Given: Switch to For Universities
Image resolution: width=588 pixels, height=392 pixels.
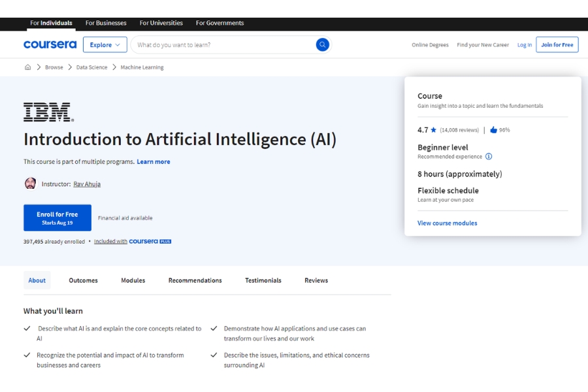Looking at the screenshot, I should (x=161, y=23).
